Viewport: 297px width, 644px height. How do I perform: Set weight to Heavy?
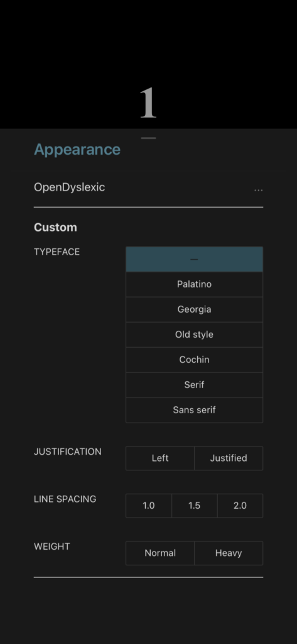tap(229, 553)
